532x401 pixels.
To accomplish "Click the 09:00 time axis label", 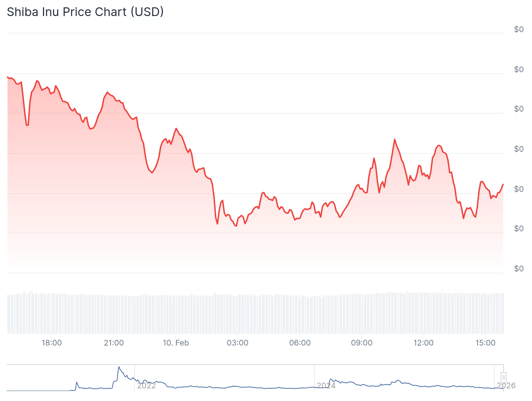I will (362, 343).
